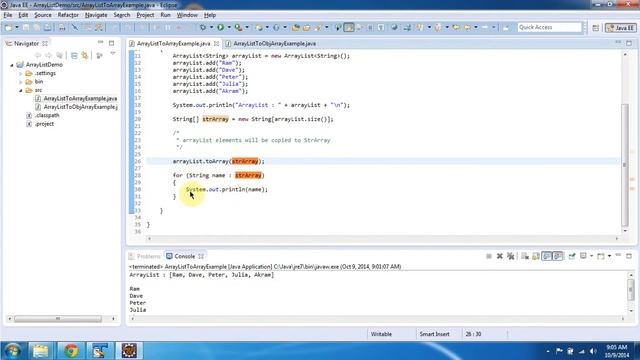Click the Smart Insert status bar entry
Screen dimensions: 640x360
434,334
